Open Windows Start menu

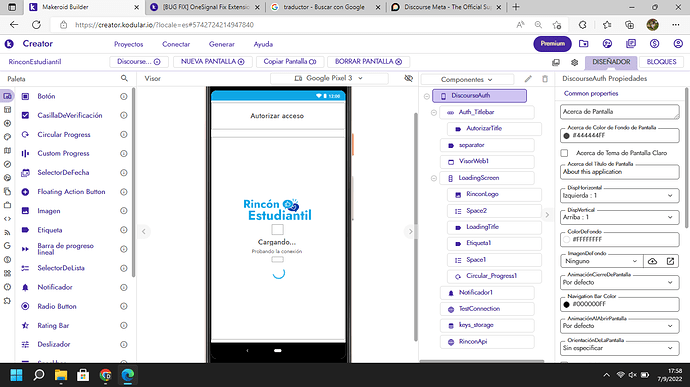pyautogui.click(x=16, y=375)
